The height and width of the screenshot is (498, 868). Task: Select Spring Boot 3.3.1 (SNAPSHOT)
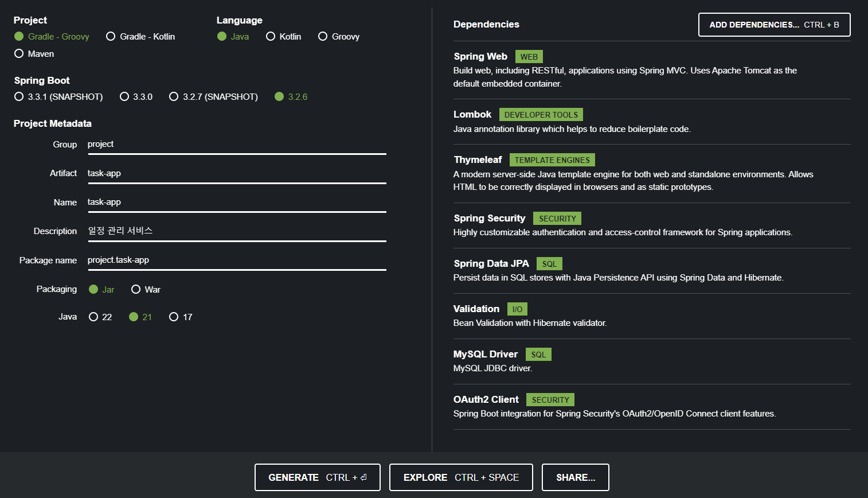(58, 96)
